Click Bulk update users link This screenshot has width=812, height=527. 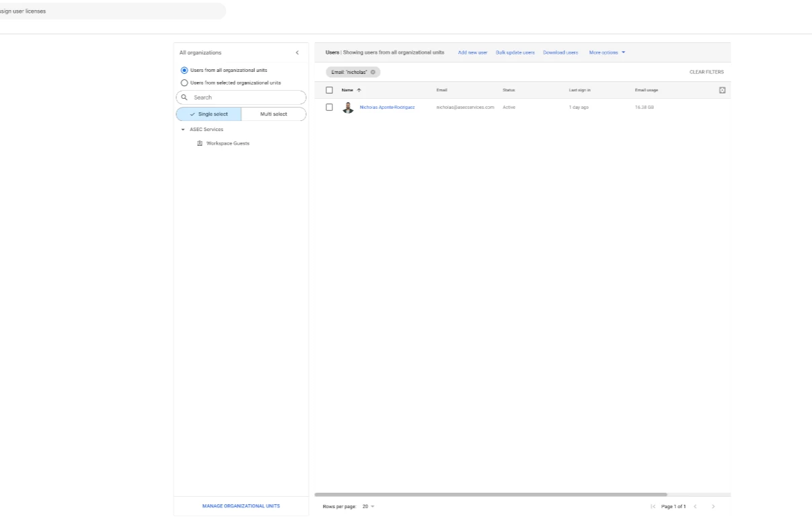[x=515, y=52]
